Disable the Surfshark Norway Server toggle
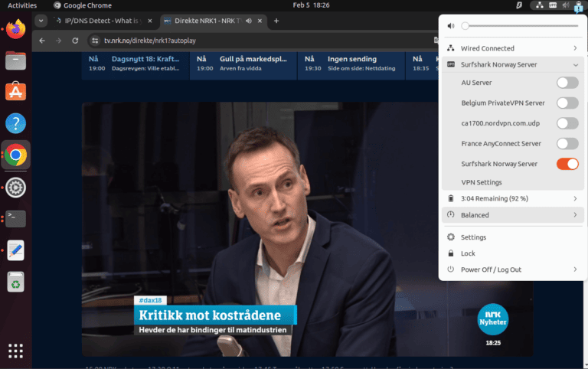Screen dimensions: 588x369 [x=567, y=164]
